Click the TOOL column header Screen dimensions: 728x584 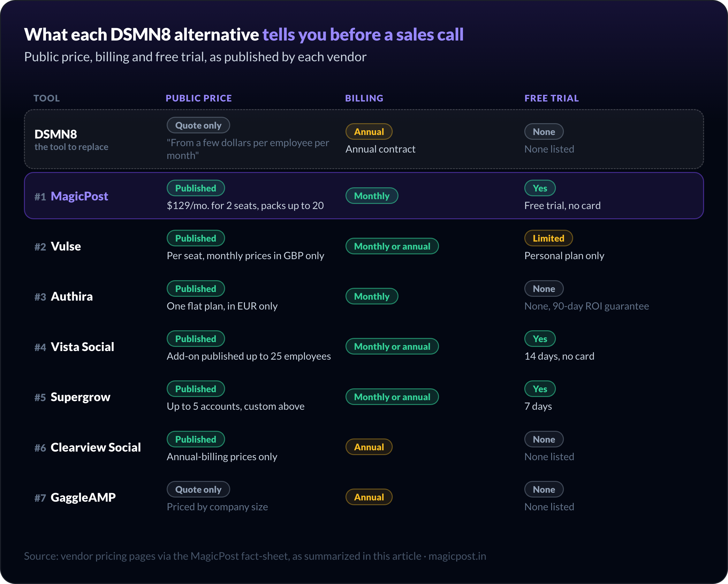(47, 98)
